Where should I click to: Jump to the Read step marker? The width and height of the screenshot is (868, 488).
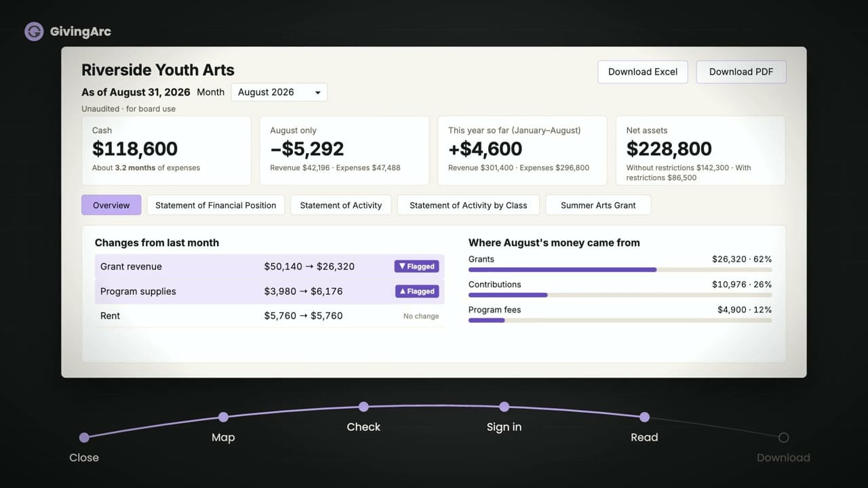point(644,418)
